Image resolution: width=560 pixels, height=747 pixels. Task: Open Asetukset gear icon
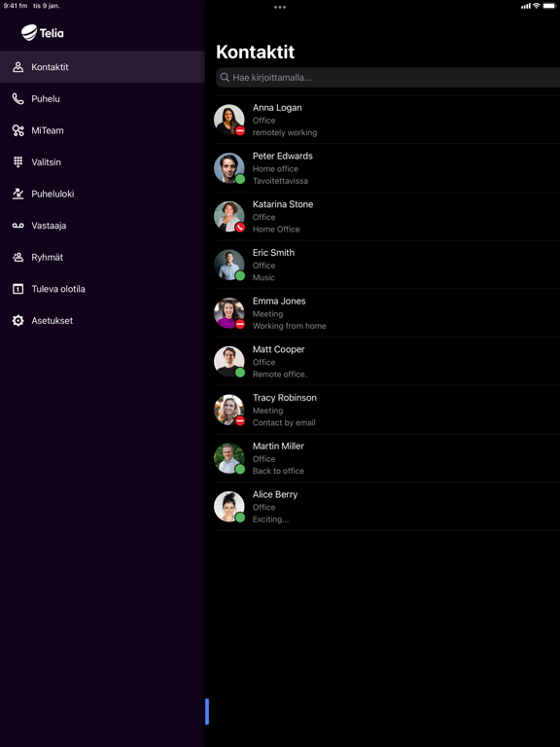click(17, 321)
